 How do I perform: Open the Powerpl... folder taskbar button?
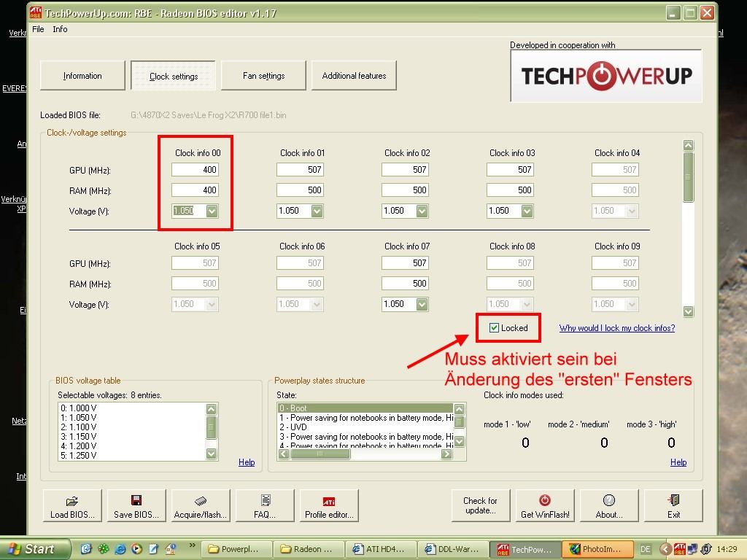coord(237,549)
